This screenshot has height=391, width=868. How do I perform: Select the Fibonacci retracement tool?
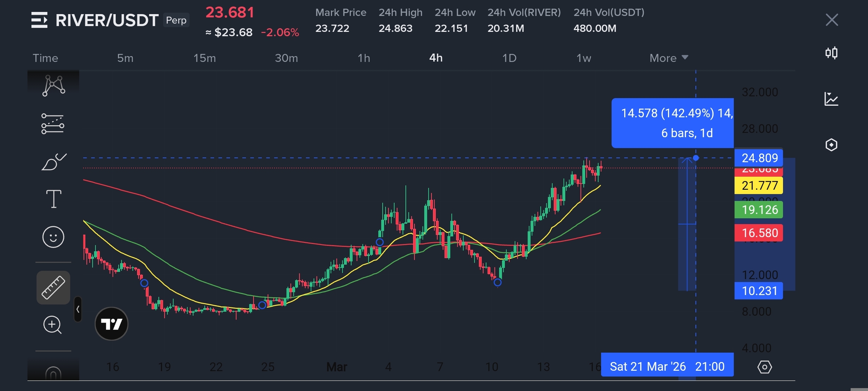tap(53, 124)
